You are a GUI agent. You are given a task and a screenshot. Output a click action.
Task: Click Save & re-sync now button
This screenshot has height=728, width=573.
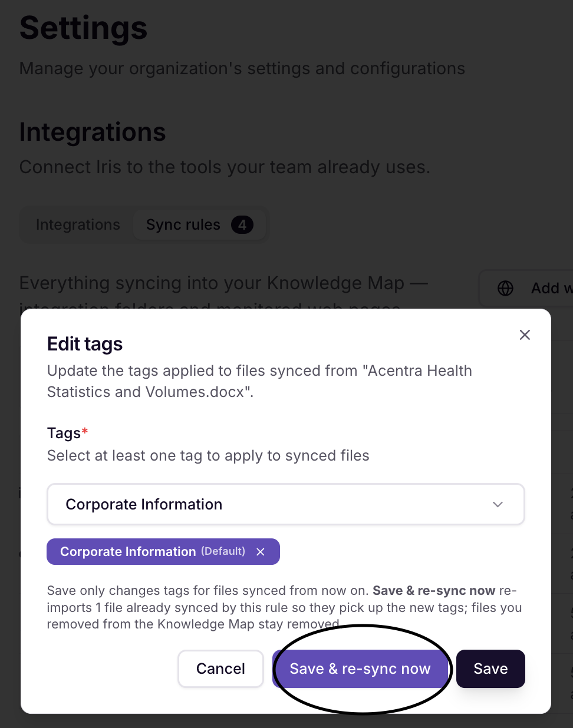click(x=360, y=669)
